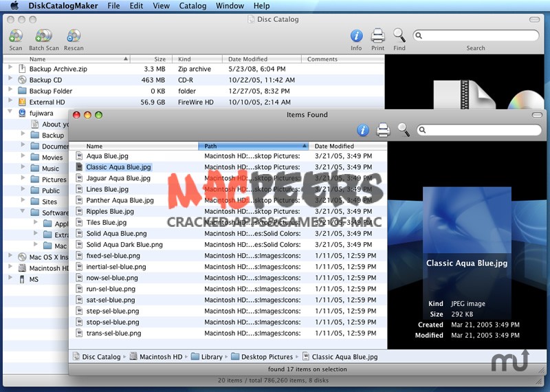Collapse the fujiwara disk tree
Image resolution: width=550 pixels, height=392 pixels.
coord(10,113)
